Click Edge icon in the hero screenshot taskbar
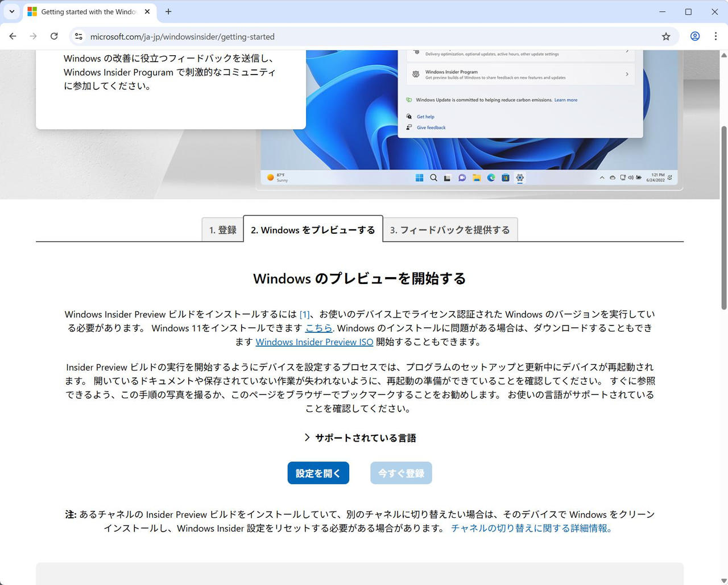This screenshot has width=728, height=585. point(491,178)
